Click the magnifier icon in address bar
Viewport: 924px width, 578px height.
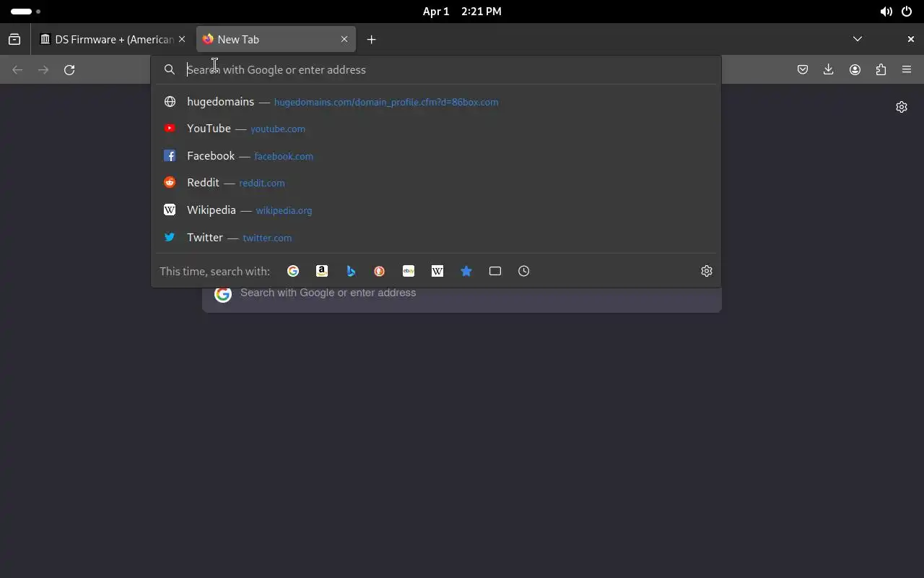[170, 70]
